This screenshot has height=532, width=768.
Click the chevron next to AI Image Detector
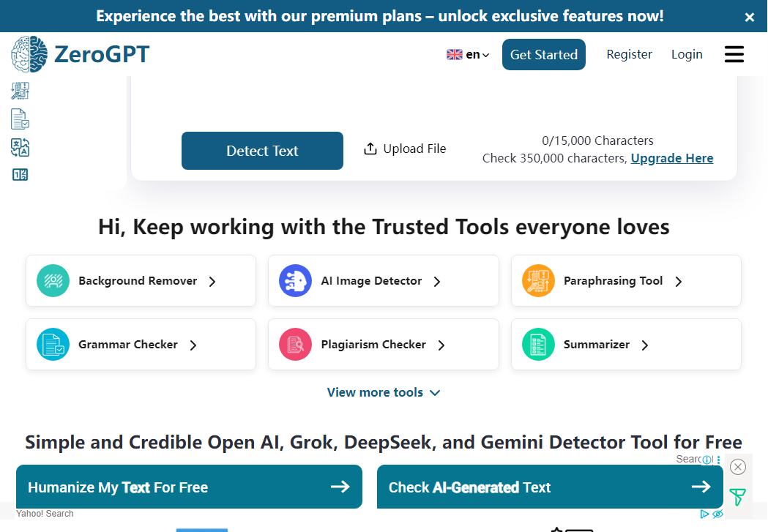click(x=437, y=282)
